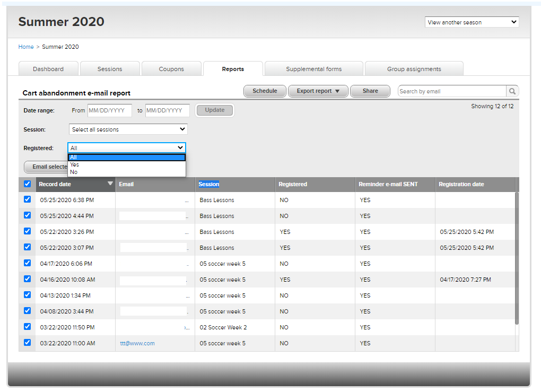Open the Coupons tab
541x392 pixels.
171,69
